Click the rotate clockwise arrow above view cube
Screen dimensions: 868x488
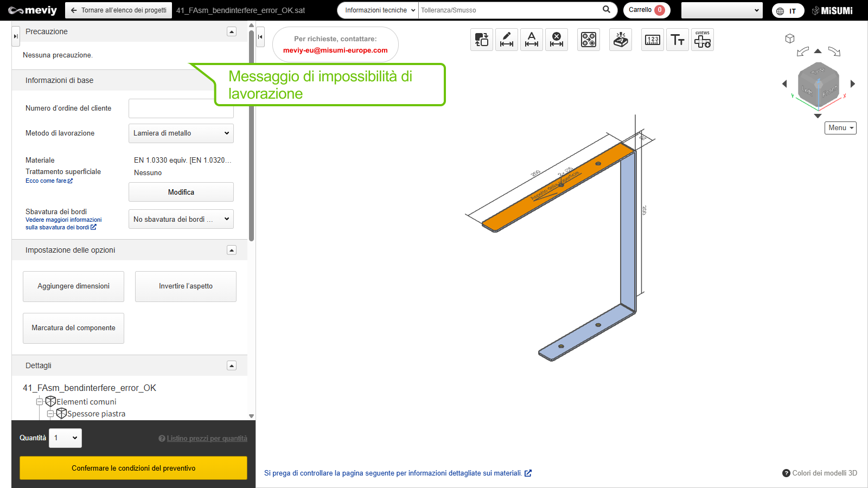tap(834, 52)
